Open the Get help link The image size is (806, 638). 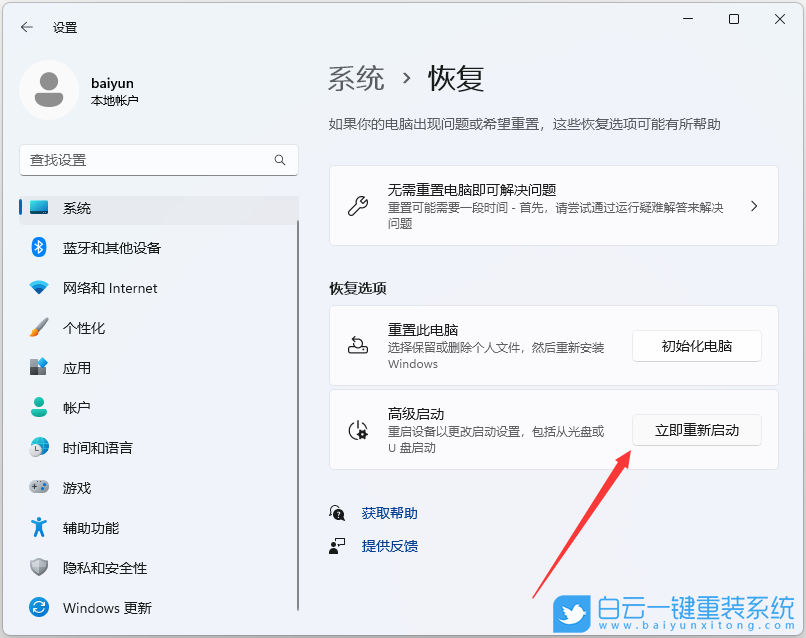click(389, 513)
